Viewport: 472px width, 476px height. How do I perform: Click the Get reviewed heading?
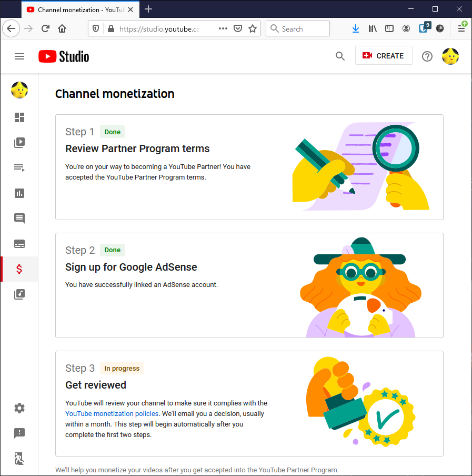(x=96, y=385)
